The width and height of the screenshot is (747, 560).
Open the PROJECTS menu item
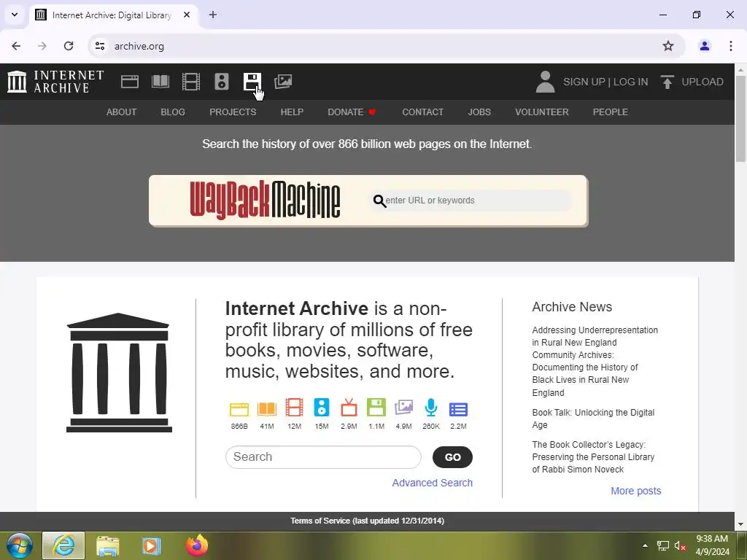coord(233,112)
